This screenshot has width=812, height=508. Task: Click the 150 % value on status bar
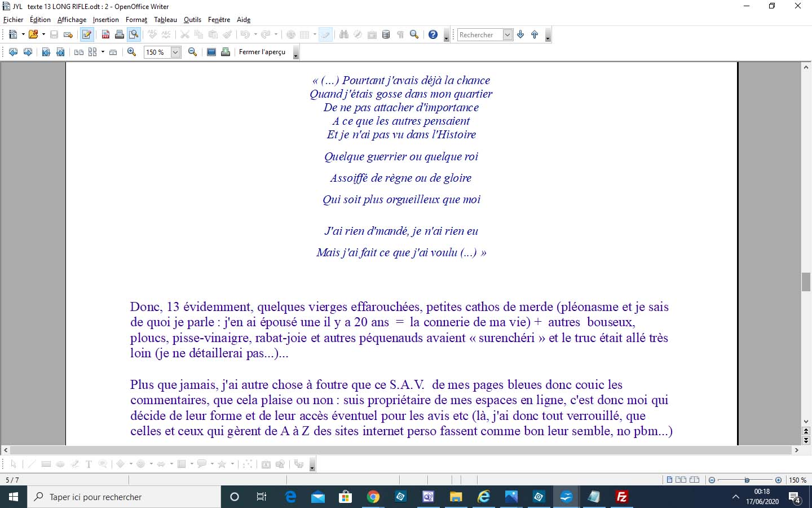point(797,480)
